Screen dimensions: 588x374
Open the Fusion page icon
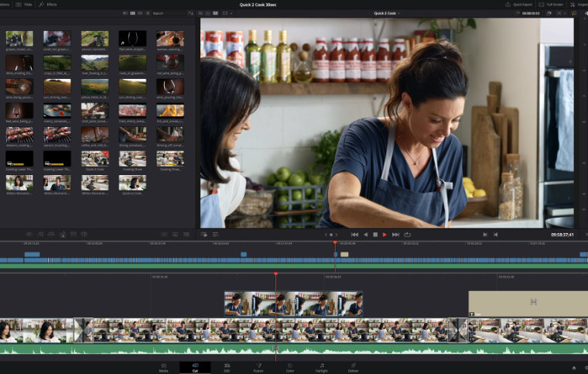pyautogui.click(x=258, y=366)
